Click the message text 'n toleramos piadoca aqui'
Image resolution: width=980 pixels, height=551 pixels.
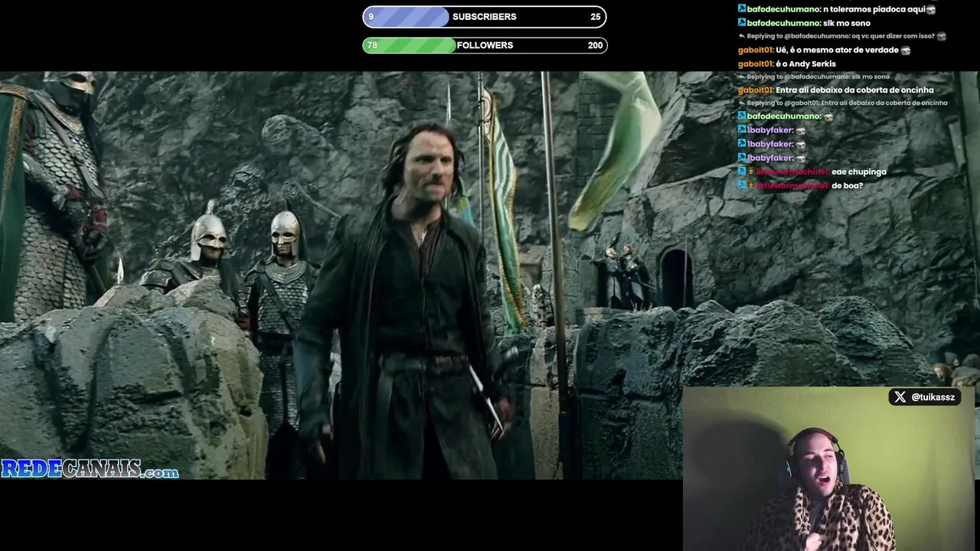(x=874, y=10)
